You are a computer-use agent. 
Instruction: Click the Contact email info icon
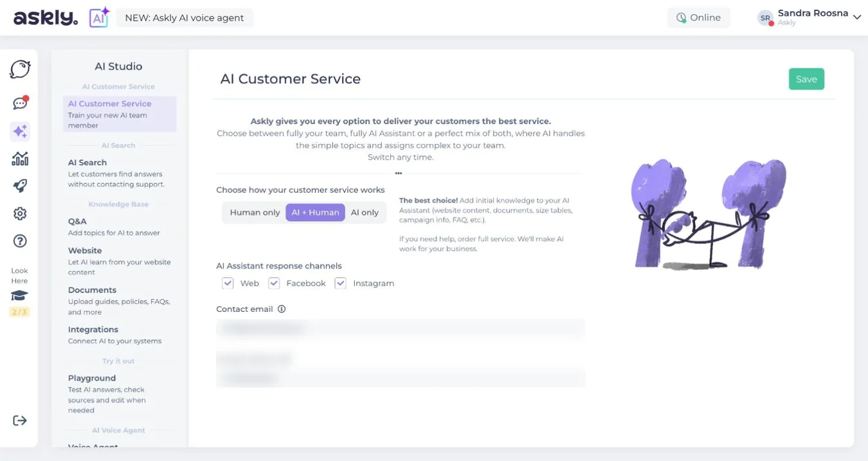pos(282,309)
